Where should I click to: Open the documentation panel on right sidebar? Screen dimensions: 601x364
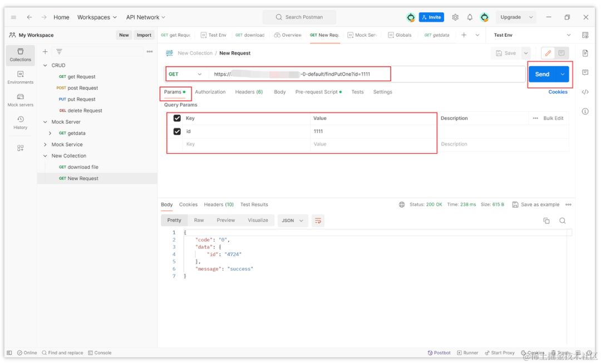coord(584,52)
